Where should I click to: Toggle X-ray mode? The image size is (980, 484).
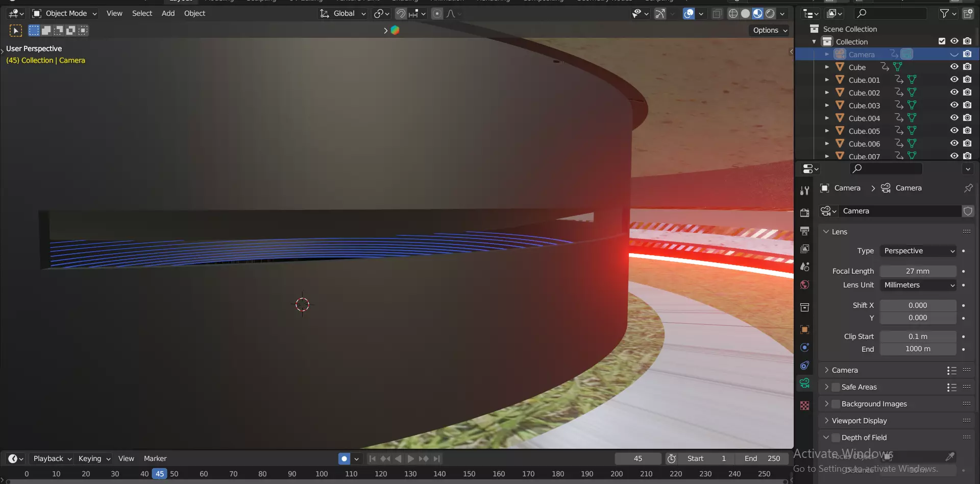click(x=717, y=14)
